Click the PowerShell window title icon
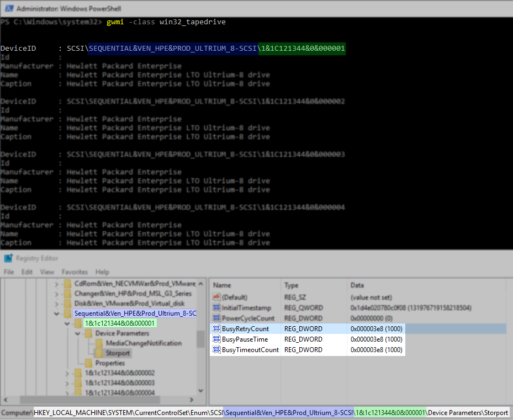The width and height of the screenshot is (513, 420). coord(9,8)
